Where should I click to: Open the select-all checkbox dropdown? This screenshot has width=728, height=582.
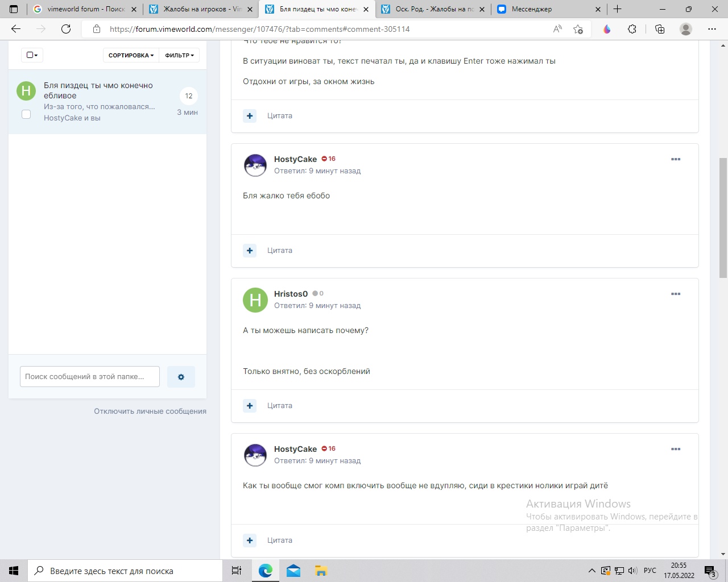(x=32, y=55)
